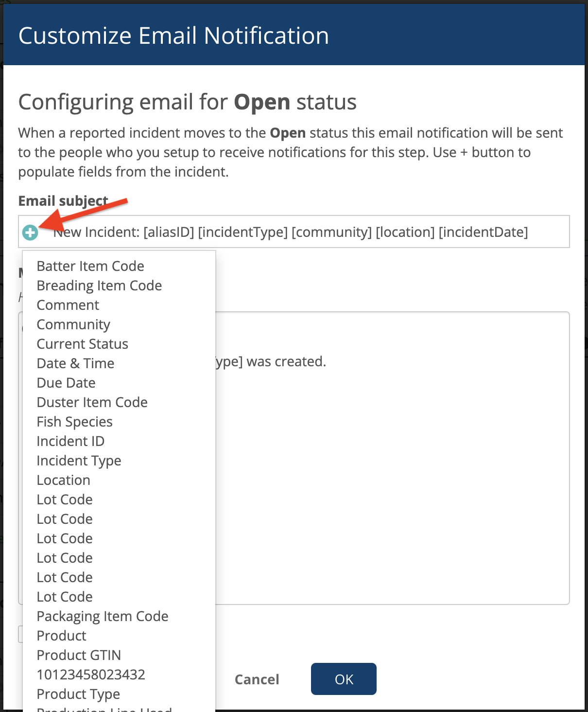Image resolution: width=588 pixels, height=712 pixels.
Task: Click the OK button
Action: pos(344,679)
